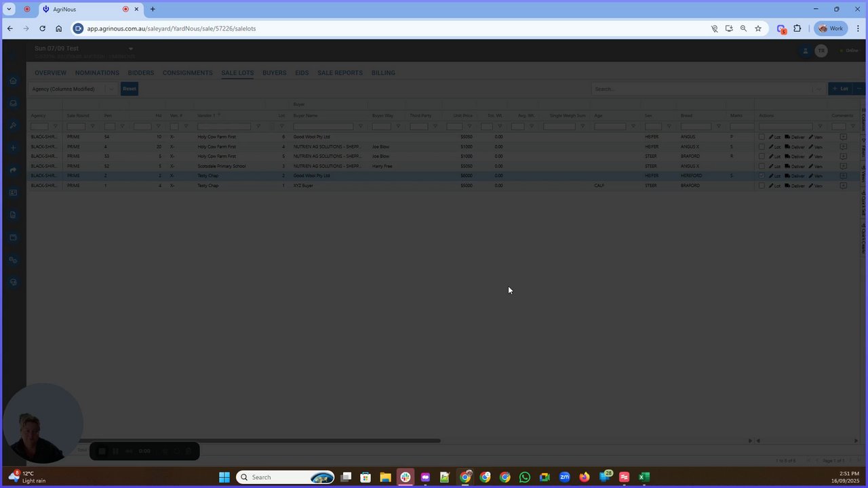Sort by the Buyer Name column header
The image size is (868, 488).
tap(305, 115)
